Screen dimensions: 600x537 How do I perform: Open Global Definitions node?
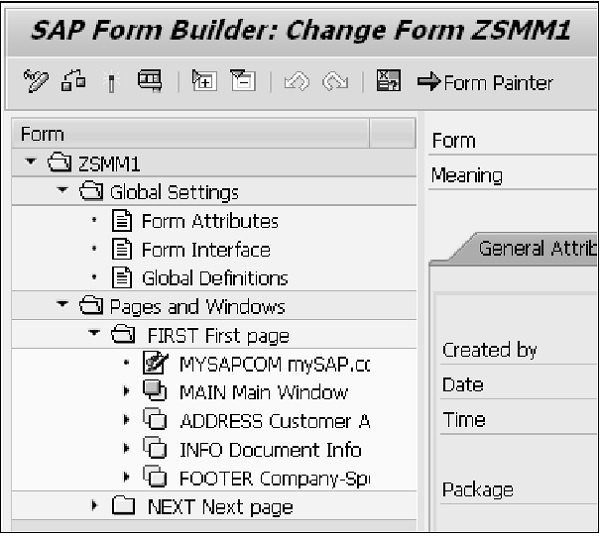(214, 278)
